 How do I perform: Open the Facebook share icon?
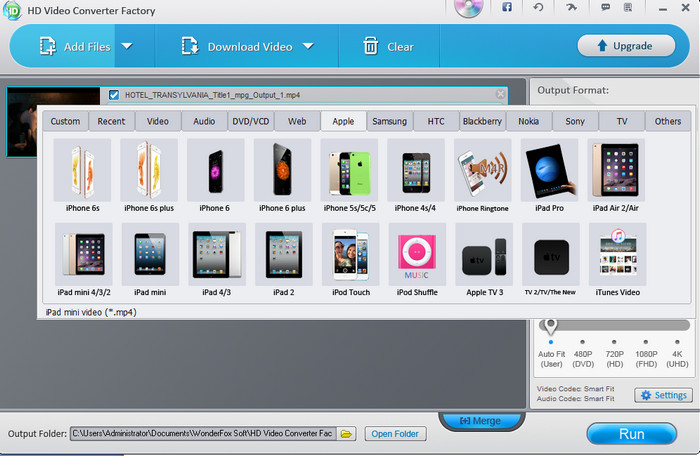coord(507,7)
